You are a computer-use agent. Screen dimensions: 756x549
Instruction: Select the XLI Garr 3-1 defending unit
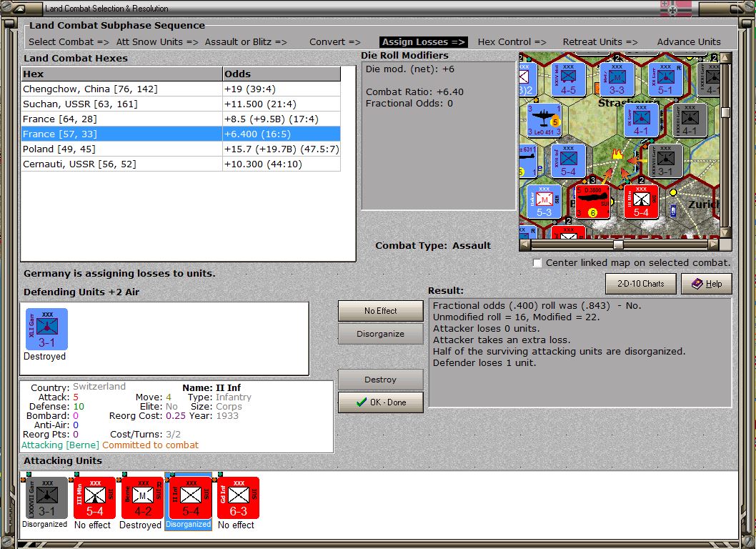[46, 329]
